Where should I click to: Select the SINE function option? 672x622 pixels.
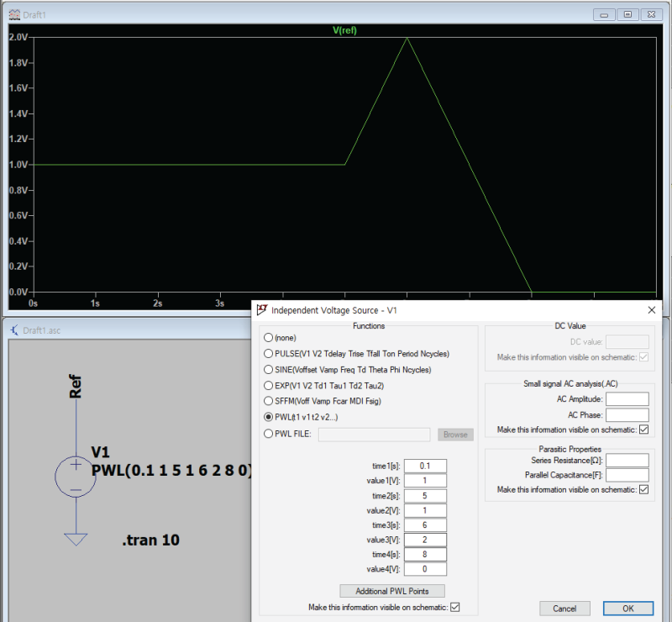point(269,370)
